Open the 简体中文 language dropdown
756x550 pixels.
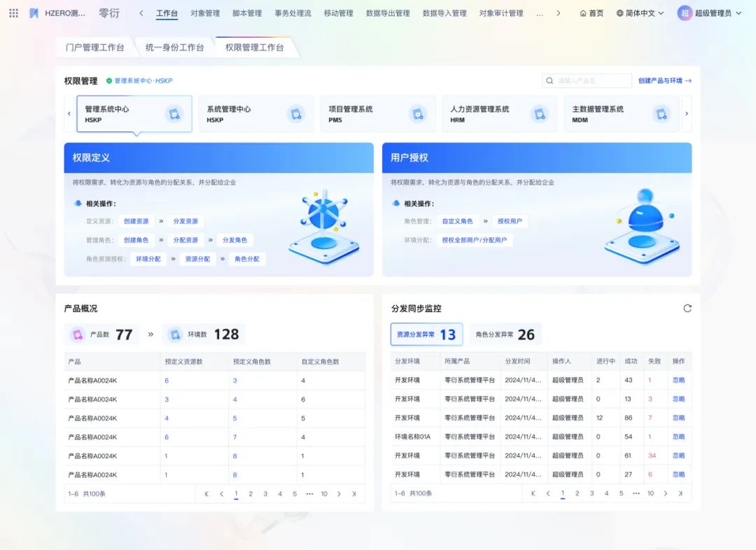(x=640, y=13)
